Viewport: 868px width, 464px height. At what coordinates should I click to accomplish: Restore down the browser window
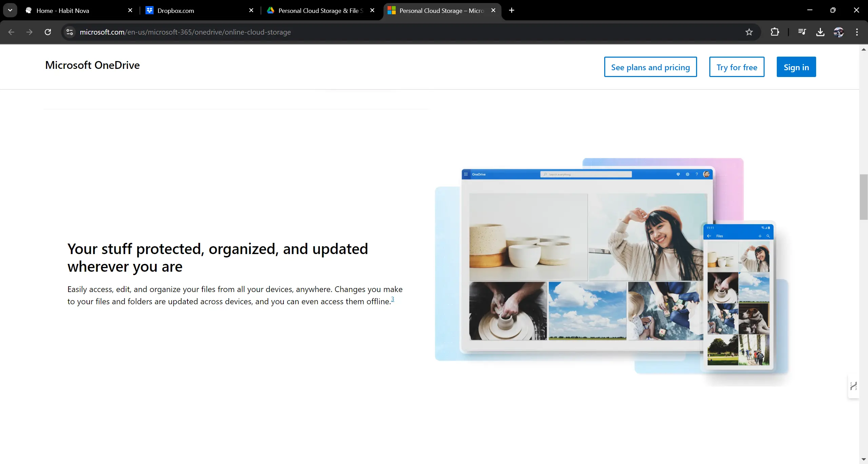pyautogui.click(x=833, y=10)
